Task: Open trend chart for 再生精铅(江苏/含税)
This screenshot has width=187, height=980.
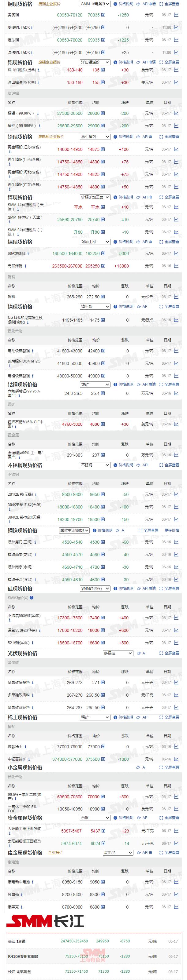Action: click(x=176, y=150)
